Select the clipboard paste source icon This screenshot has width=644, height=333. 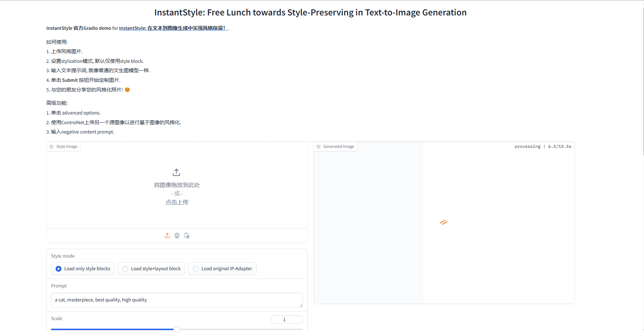pos(187,235)
